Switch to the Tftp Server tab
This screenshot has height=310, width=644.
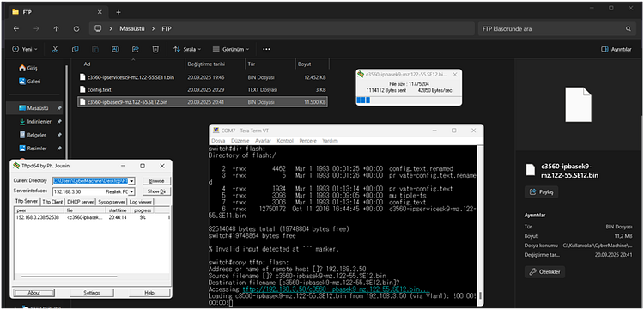[x=27, y=201]
